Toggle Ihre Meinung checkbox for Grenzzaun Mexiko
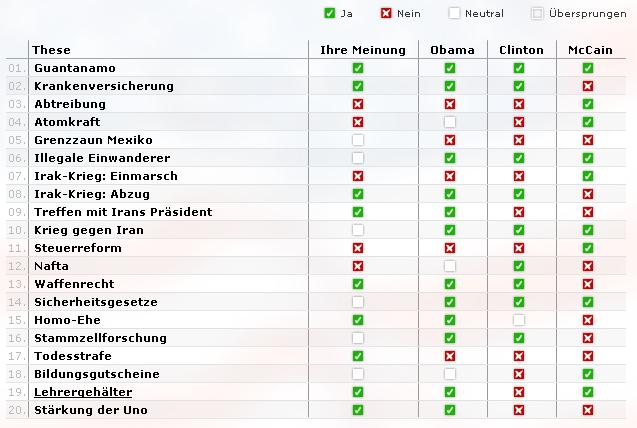This screenshot has width=637, height=428. 358,140
